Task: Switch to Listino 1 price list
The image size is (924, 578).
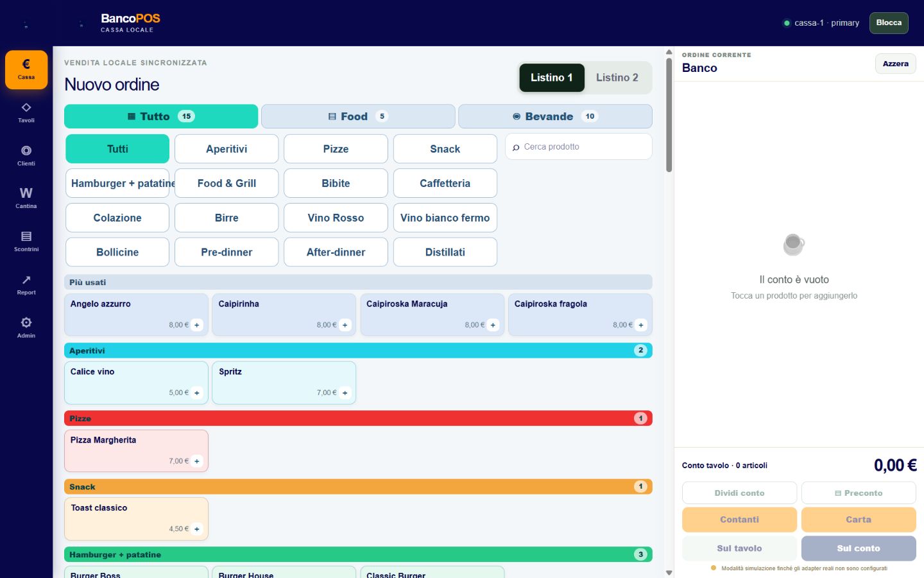Action: pyautogui.click(x=552, y=78)
